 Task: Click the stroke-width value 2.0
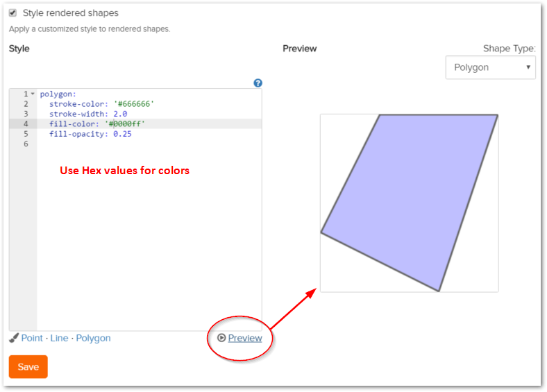[x=120, y=114]
